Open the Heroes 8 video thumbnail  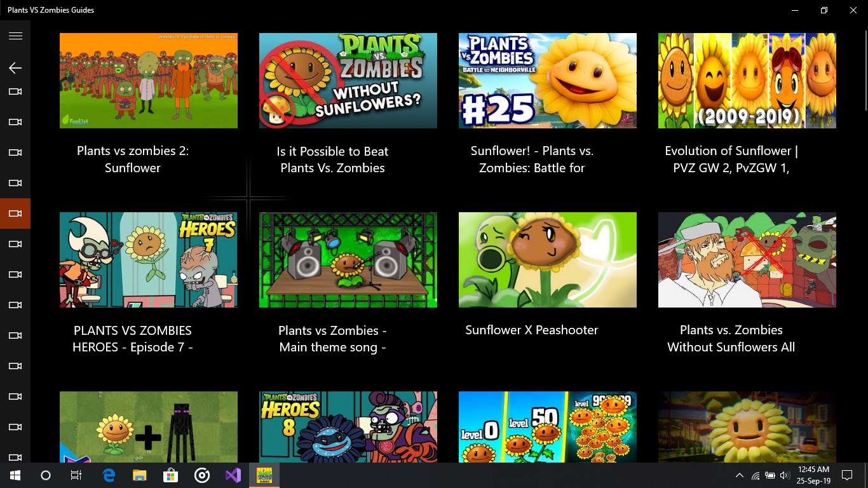[348, 427]
